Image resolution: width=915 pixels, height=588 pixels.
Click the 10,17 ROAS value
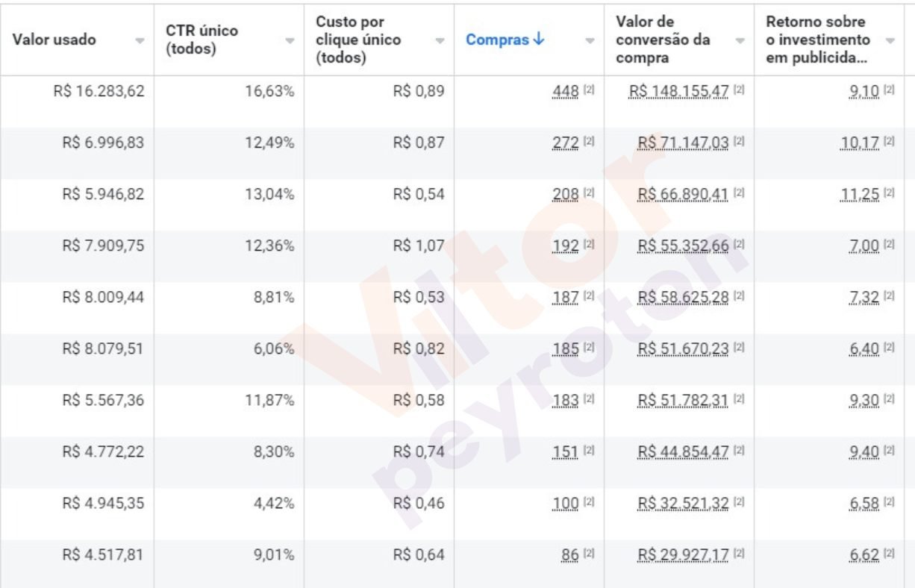860,143
